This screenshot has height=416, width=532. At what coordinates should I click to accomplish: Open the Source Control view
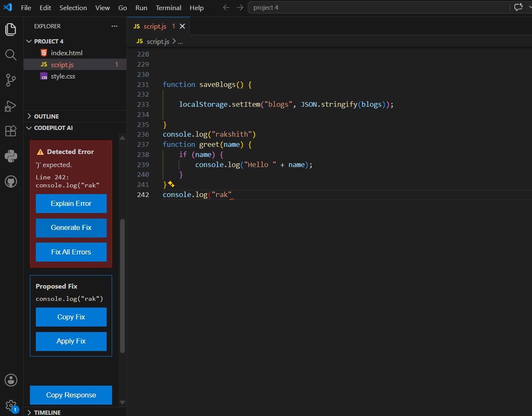click(11, 80)
